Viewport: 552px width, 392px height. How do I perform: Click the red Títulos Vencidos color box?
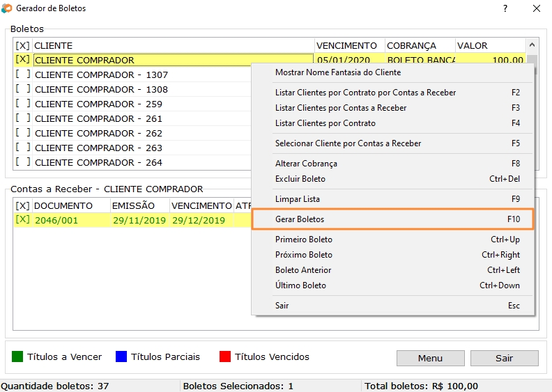point(225,356)
